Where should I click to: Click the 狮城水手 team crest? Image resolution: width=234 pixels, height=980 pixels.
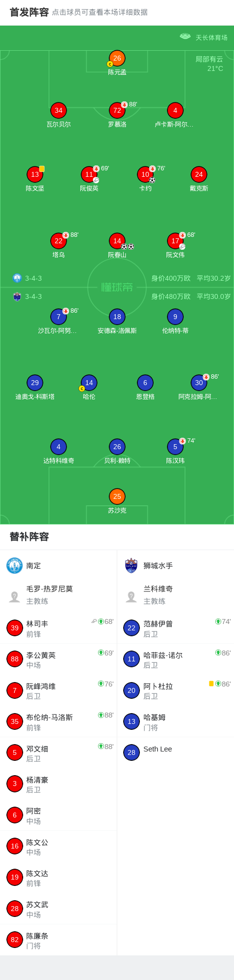[x=132, y=565]
